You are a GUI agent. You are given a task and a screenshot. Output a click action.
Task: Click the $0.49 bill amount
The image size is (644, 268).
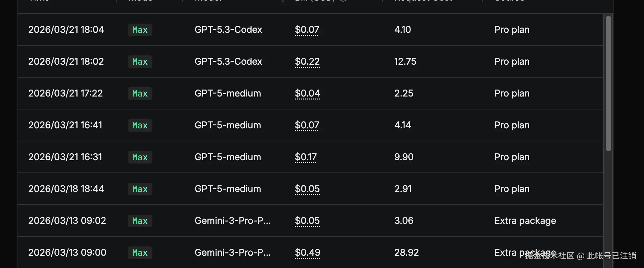point(307,253)
